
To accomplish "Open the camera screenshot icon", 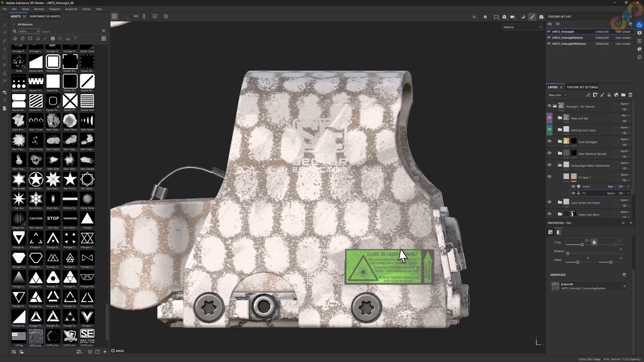I will point(541,17).
